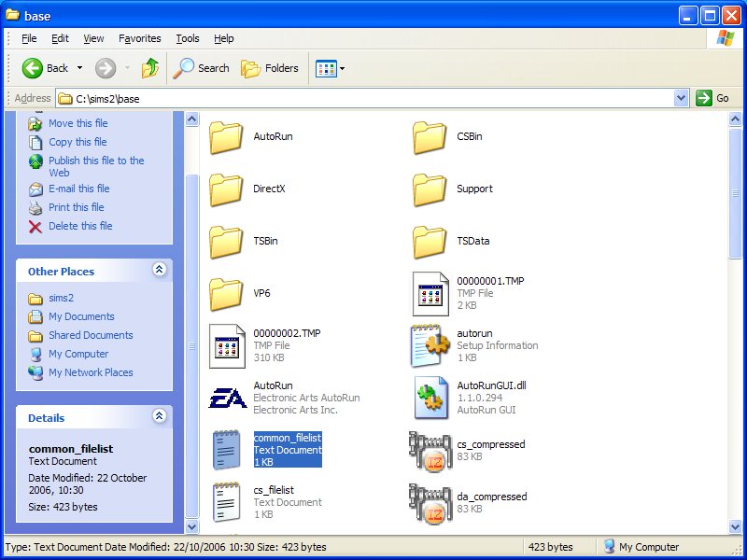
Task: Click the Views toolbar icon
Action: [x=326, y=68]
